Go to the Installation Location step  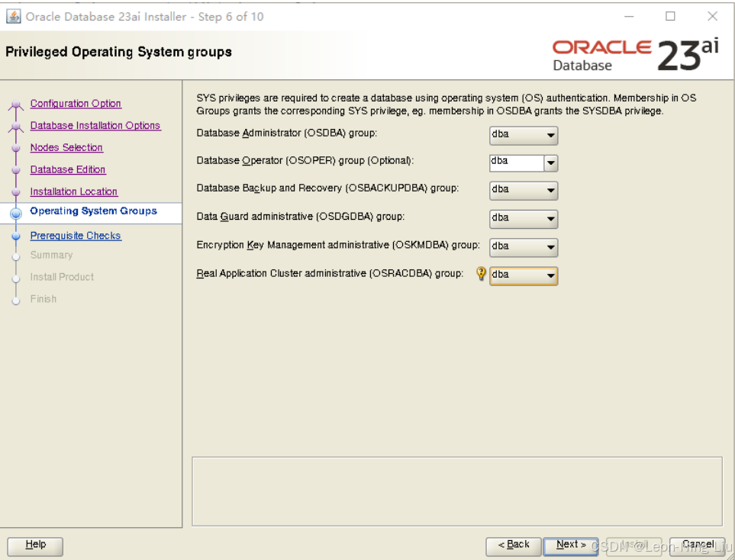point(73,191)
